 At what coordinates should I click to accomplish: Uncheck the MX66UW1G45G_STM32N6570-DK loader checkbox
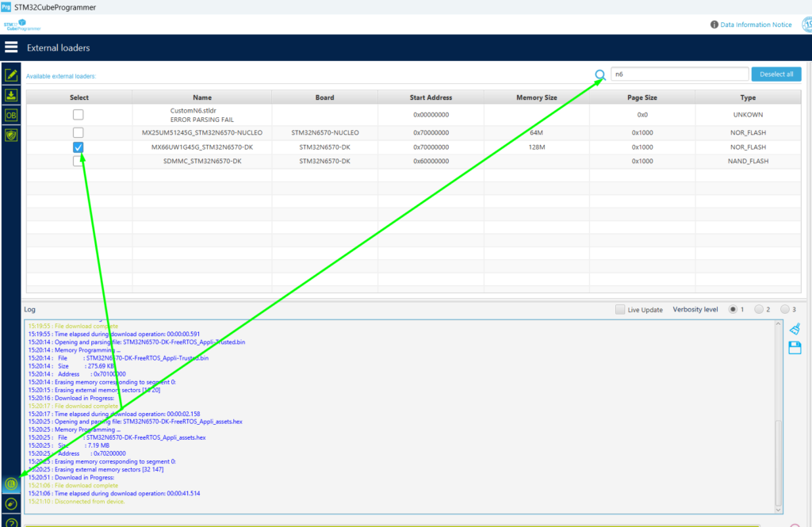point(78,147)
